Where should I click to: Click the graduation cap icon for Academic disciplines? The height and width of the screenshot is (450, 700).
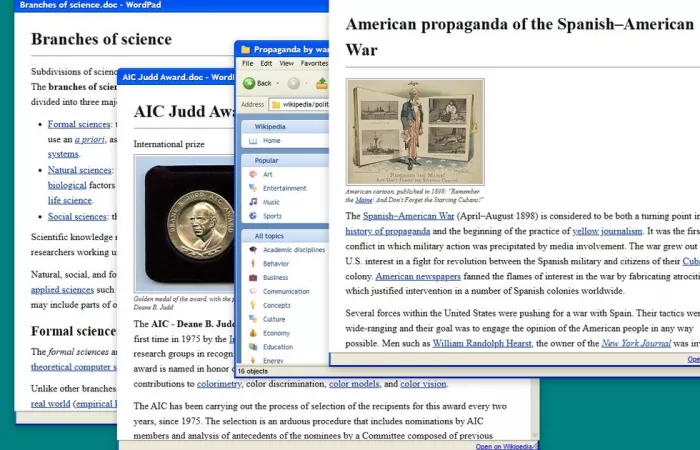pyautogui.click(x=253, y=250)
